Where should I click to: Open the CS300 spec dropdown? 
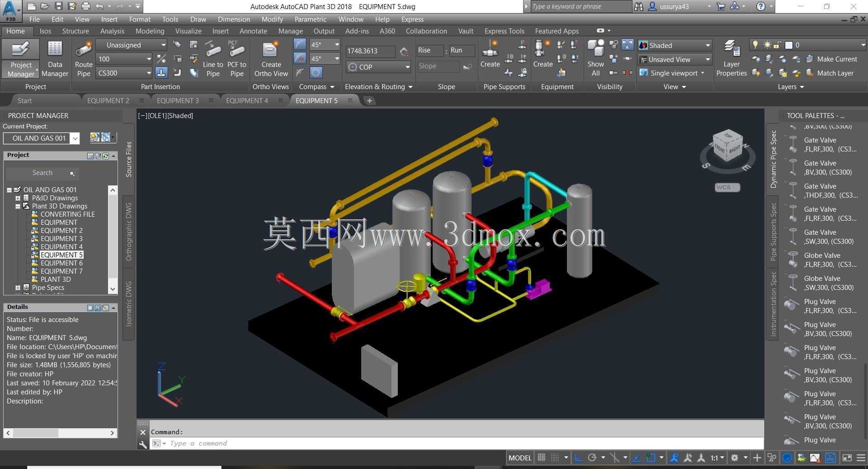tap(124, 73)
